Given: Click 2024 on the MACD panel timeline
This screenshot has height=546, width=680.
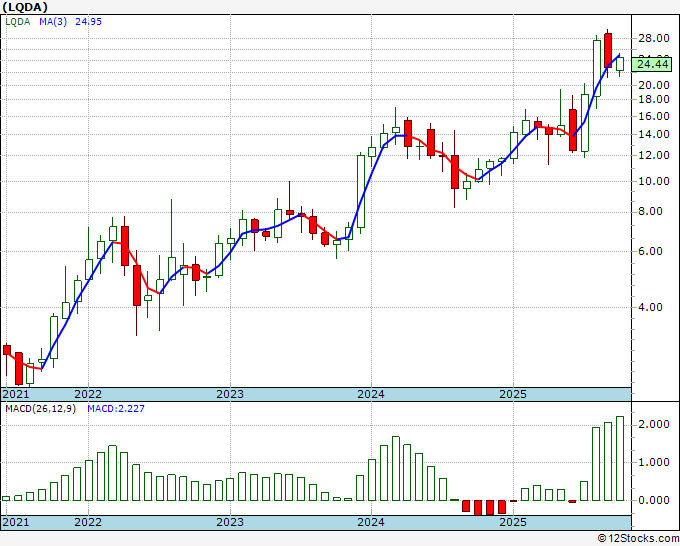Looking at the screenshot, I should [x=371, y=522].
